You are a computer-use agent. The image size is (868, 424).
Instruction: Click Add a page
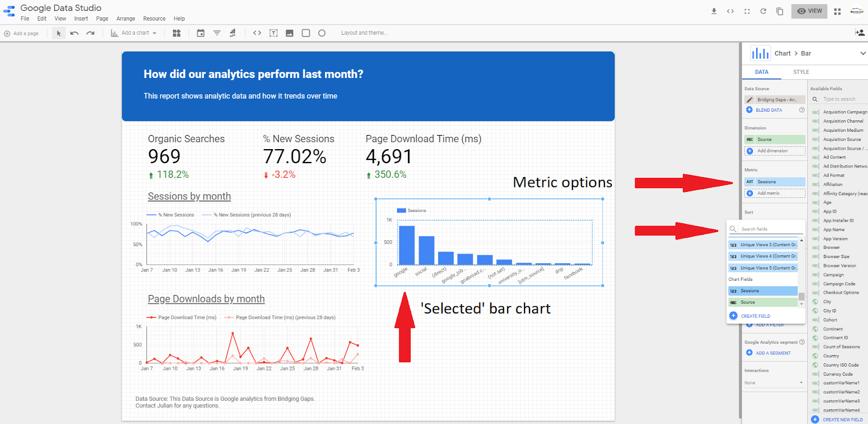pyautogui.click(x=22, y=34)
